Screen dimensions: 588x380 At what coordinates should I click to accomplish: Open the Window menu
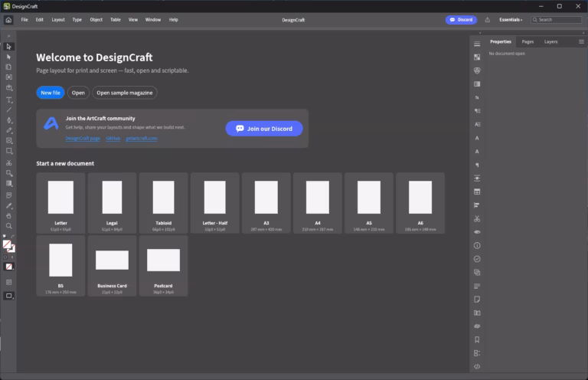click(x=153, y=20)
